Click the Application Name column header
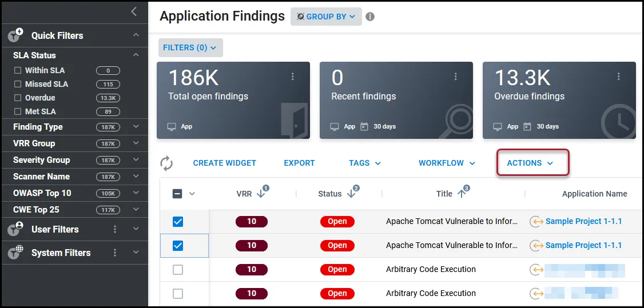Viewport: 644px width, 308px height. tap(594, 194)
